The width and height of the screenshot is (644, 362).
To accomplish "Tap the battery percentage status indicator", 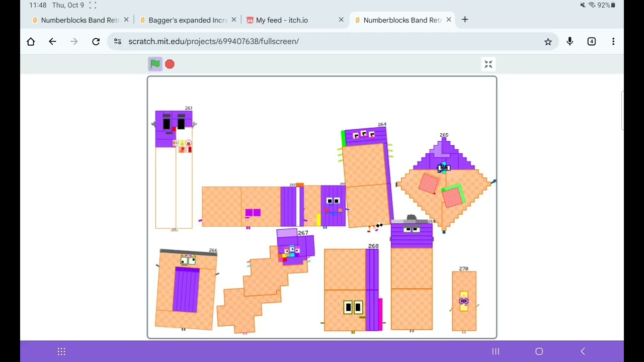I will point(606,5).
